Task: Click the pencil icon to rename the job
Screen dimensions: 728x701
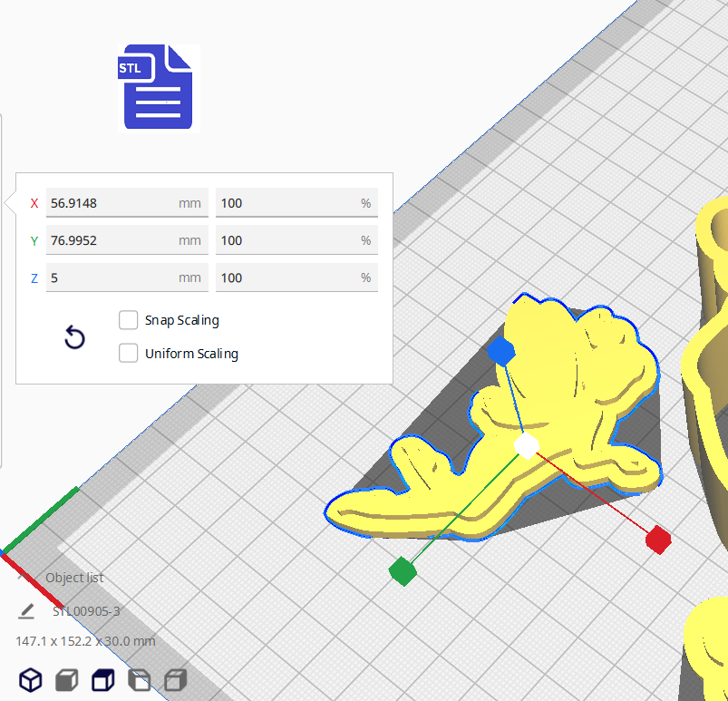Action: coord(26,611)
